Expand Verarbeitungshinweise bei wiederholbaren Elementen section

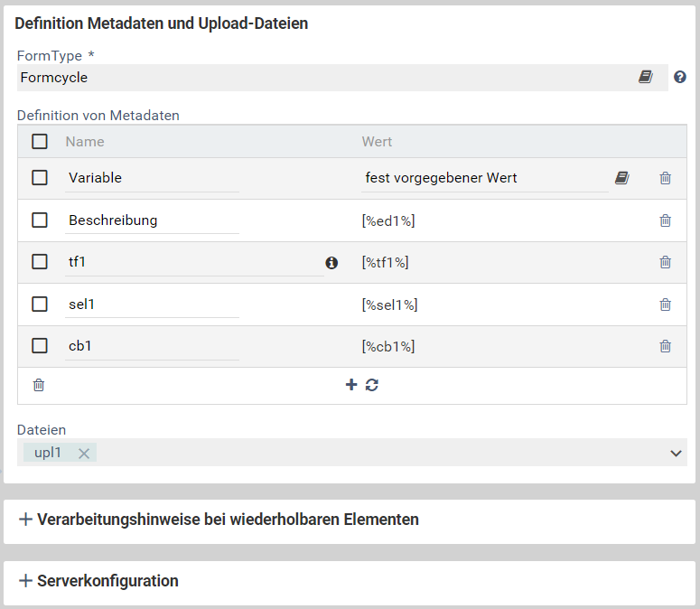click(219, 520)
